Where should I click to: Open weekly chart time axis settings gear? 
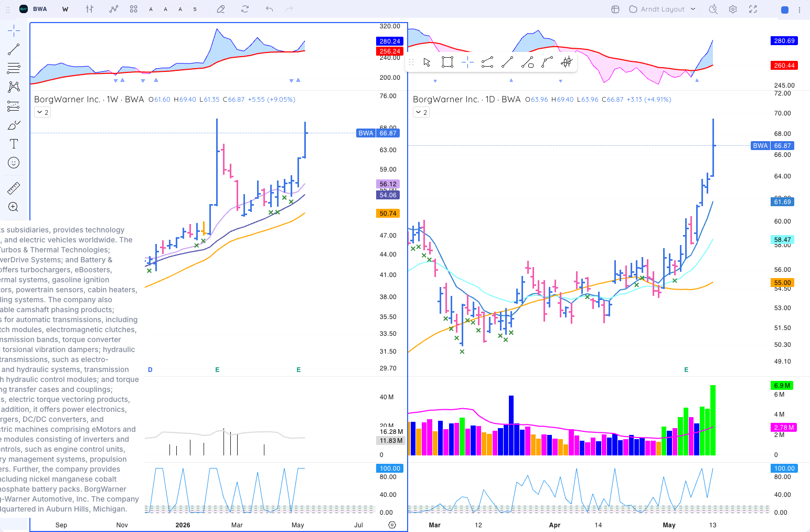click(392, 525)
